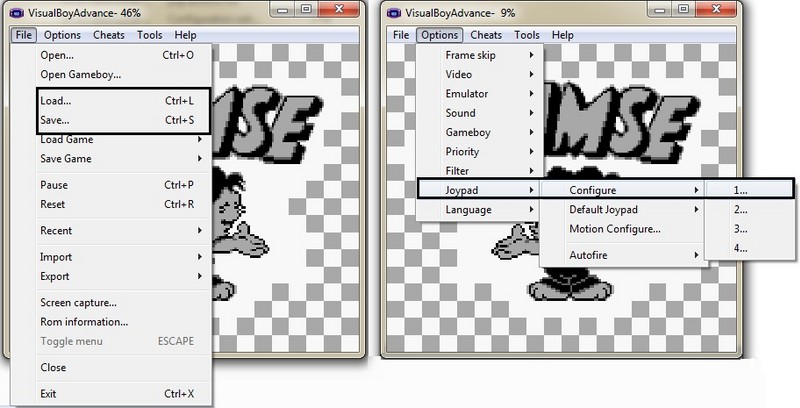Open the File menu in right window
The height and width of the screenshot is (408, 800).
[x=401, y=35]
